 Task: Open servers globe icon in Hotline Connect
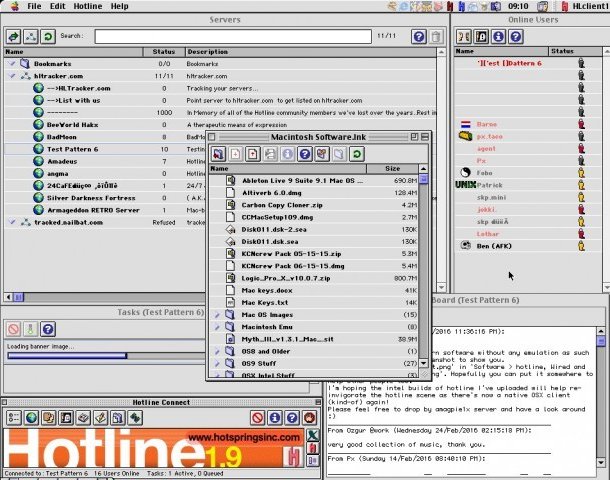(x=31, y=418)
